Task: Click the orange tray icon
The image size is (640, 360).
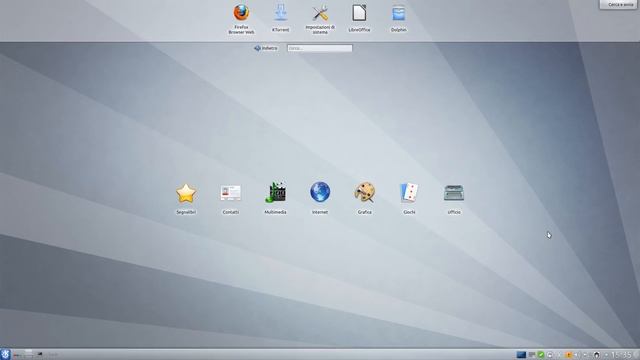Action: (569, 355)
